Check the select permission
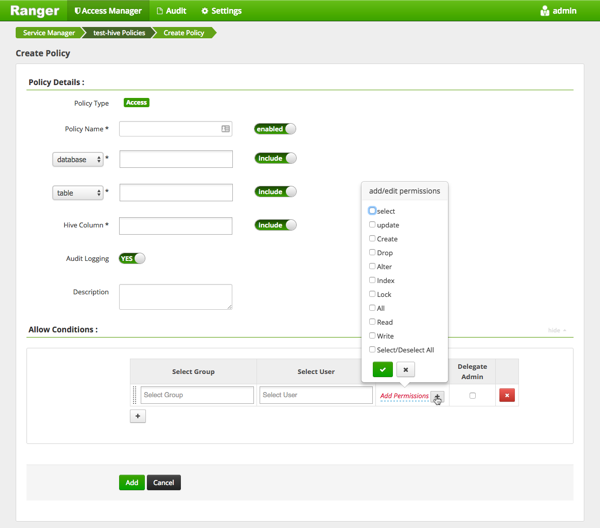 point(372,211)
